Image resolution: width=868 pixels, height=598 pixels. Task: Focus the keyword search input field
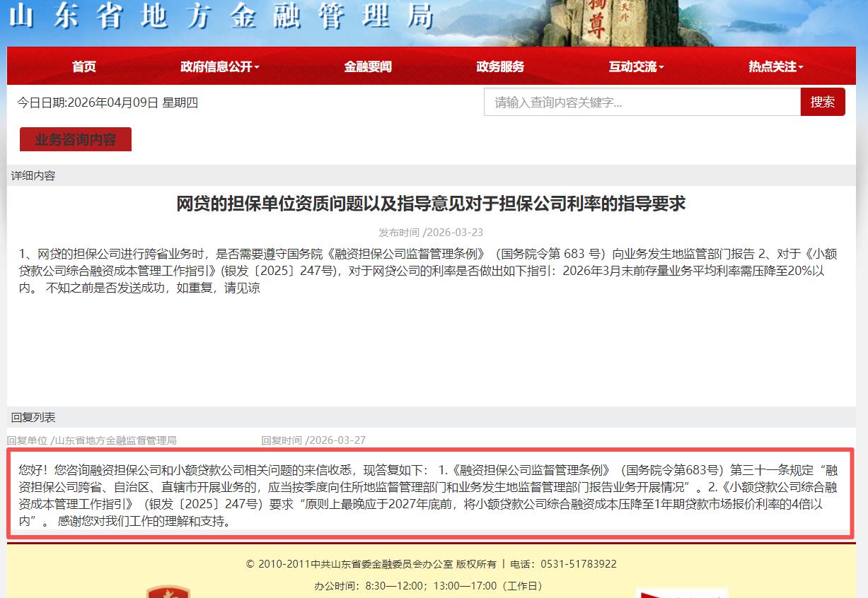click(x=642, y=102)
